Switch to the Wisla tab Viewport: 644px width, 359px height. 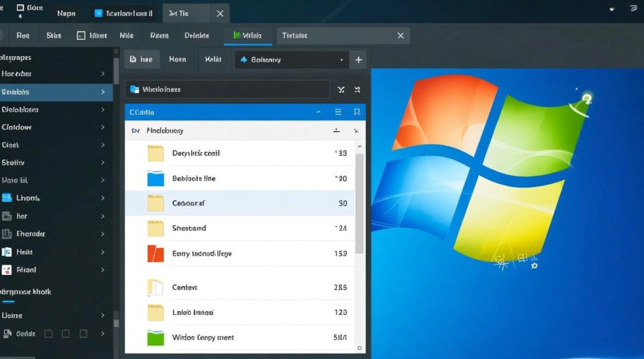[247, 35]
